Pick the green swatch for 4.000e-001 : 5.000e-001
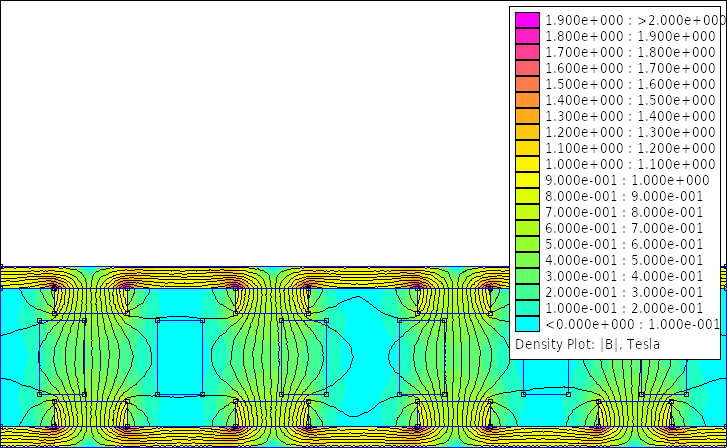 coord(527,260)
